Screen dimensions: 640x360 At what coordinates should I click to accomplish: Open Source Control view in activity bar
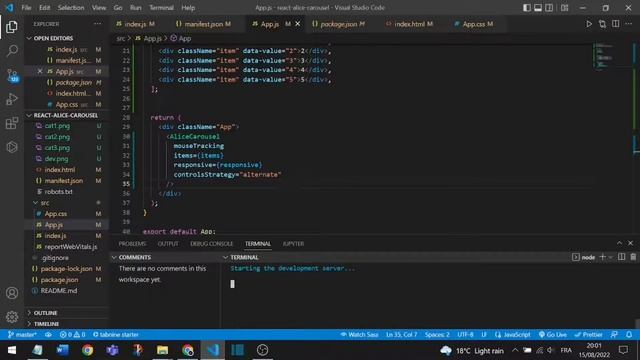(x=12, y=75)
